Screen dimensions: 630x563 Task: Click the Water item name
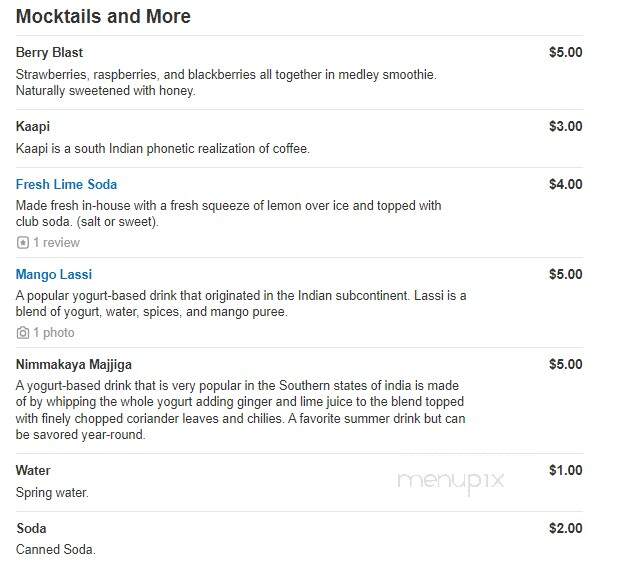tap(33, 471)
